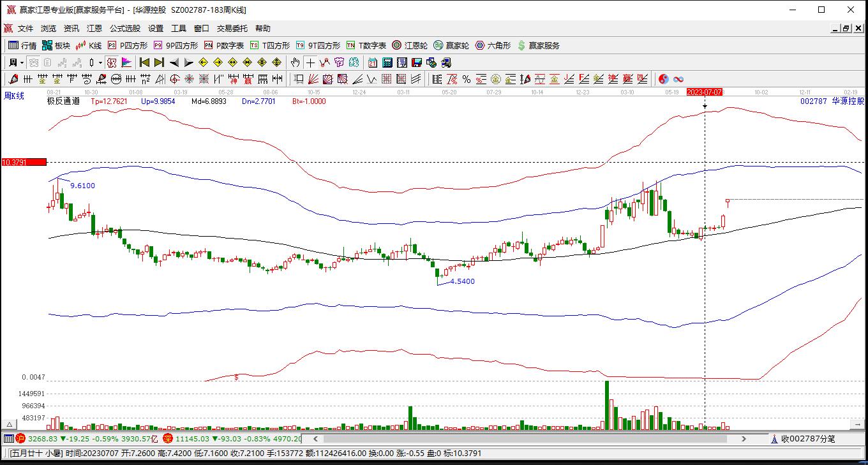Switch to the K线 candlestick chart
The width and height of the screenshot is (868, 465).
coord(89,45)
